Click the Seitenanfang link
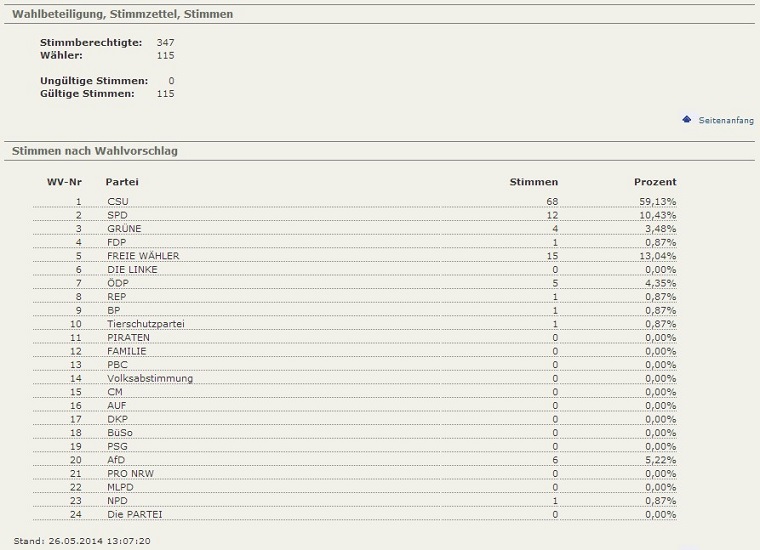Image resolution: width=760 pixels, height=550 pixels. click(726, 120)
